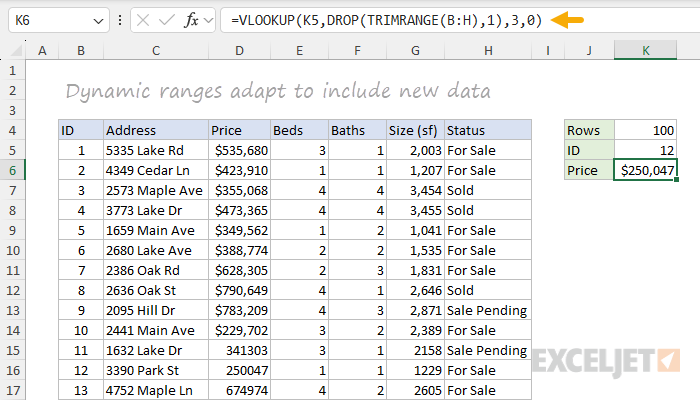This screenshot has height=400, width=700.
Task: Select result cell '$250,047'
Action: point(646,170)
